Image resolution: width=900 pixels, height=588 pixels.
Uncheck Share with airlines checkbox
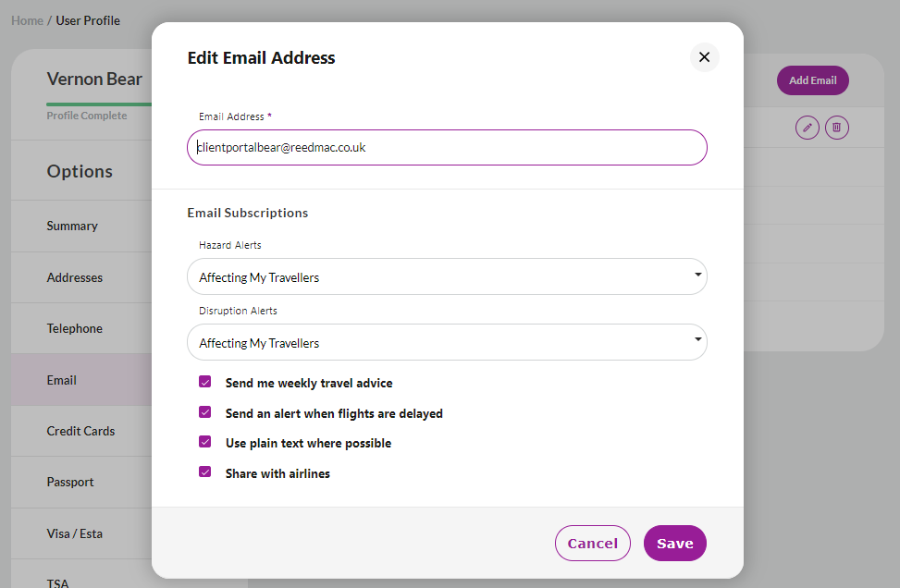[205, 472]
